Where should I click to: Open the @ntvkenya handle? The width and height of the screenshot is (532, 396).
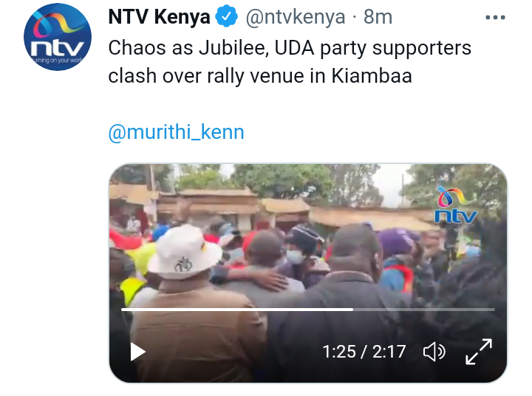(x=295, y=17)
